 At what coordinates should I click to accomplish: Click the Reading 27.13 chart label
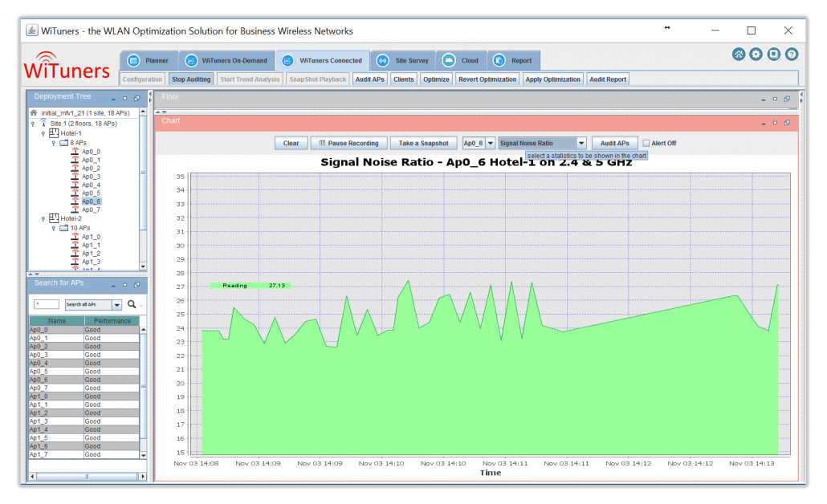click(251, 285)
